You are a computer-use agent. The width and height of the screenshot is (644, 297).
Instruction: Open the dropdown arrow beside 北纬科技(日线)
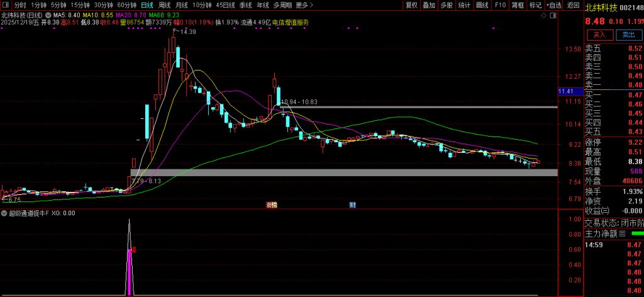coord(49,14)
